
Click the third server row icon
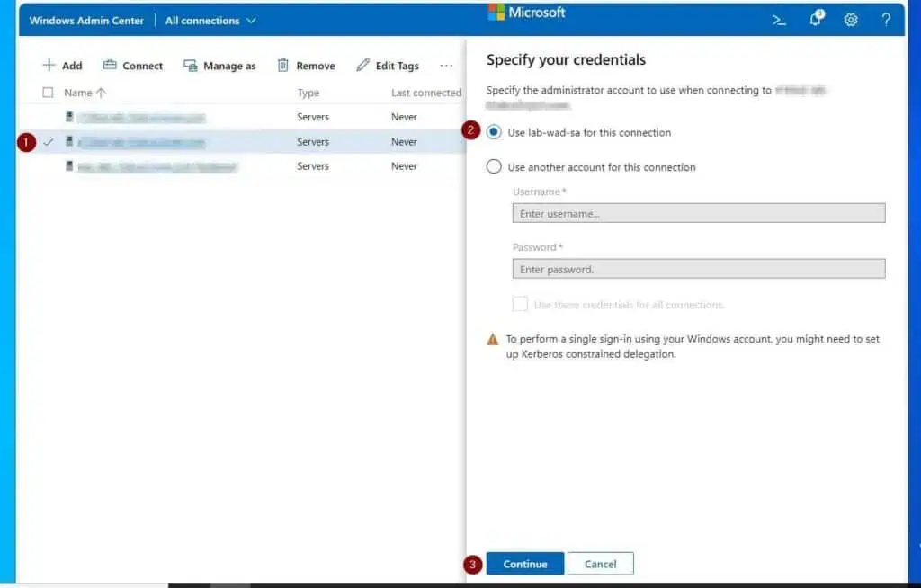pos(69,166)
